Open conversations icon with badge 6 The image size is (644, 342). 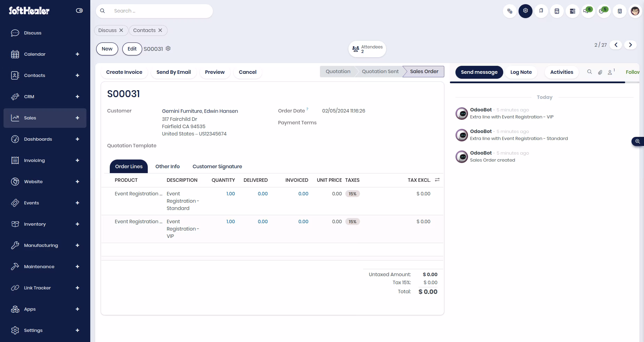click(588, 11)
